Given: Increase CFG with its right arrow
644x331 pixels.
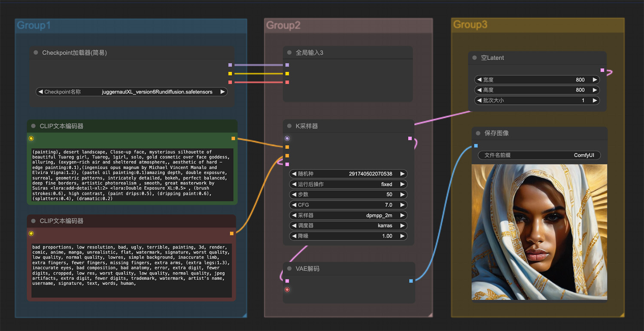Looking at the screenshot, I should point(402,205).
